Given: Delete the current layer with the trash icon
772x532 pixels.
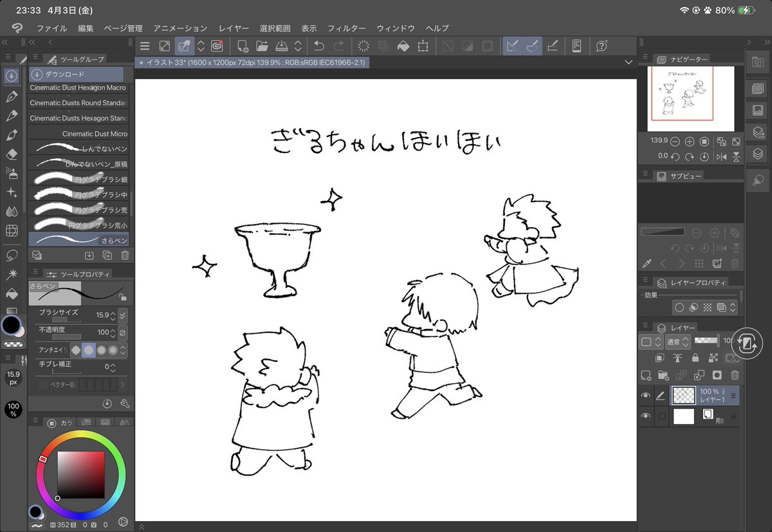Looking at the screenshot, I should tap(735, 375).
